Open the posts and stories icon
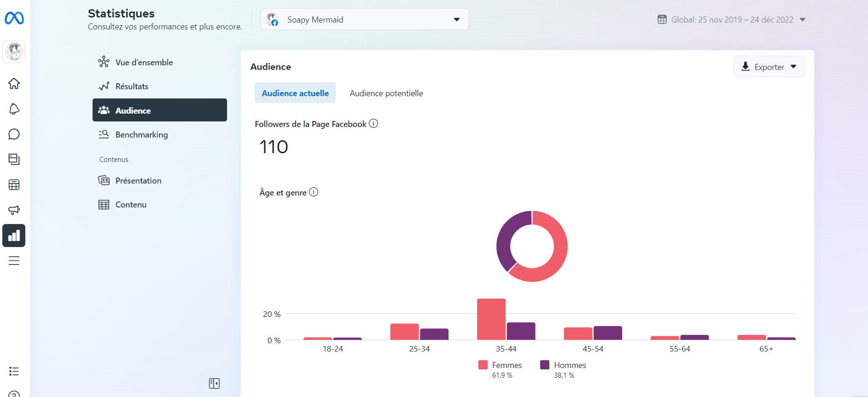 point(14,160)
